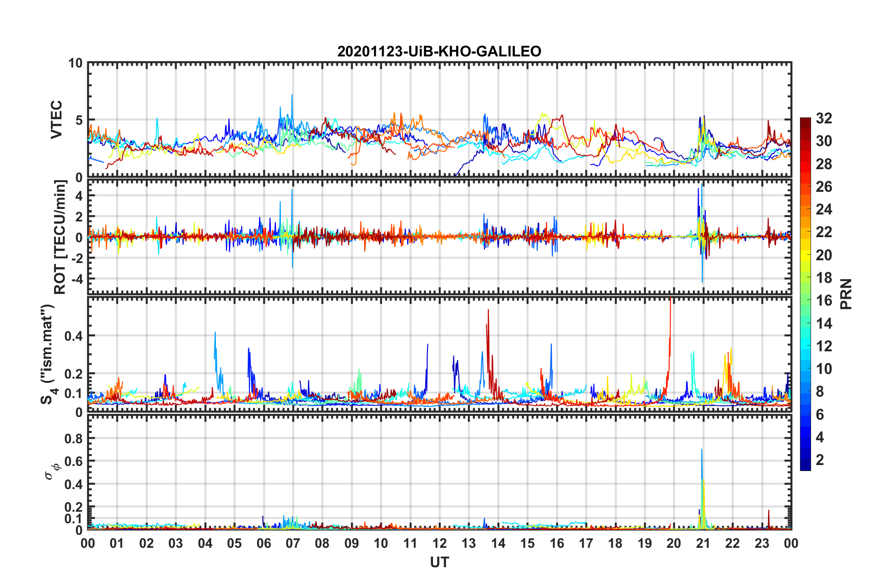Click ROT y-axis tick label -4

coord(77,279)
